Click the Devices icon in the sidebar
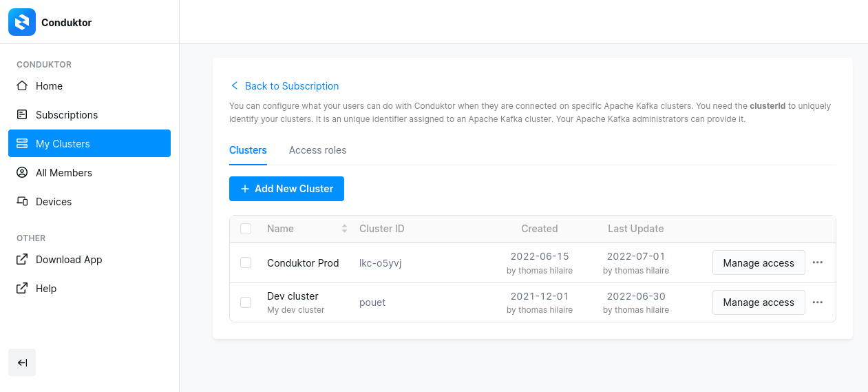Screen dimensions: 868x392 pyautogui.click(x=22, y=202)
